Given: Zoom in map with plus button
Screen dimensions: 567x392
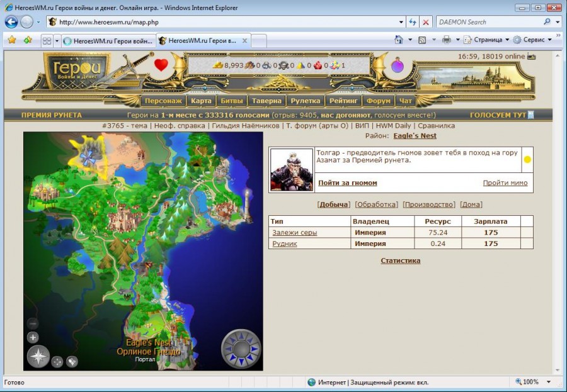Looking at the screenshot, I should 33,337.
